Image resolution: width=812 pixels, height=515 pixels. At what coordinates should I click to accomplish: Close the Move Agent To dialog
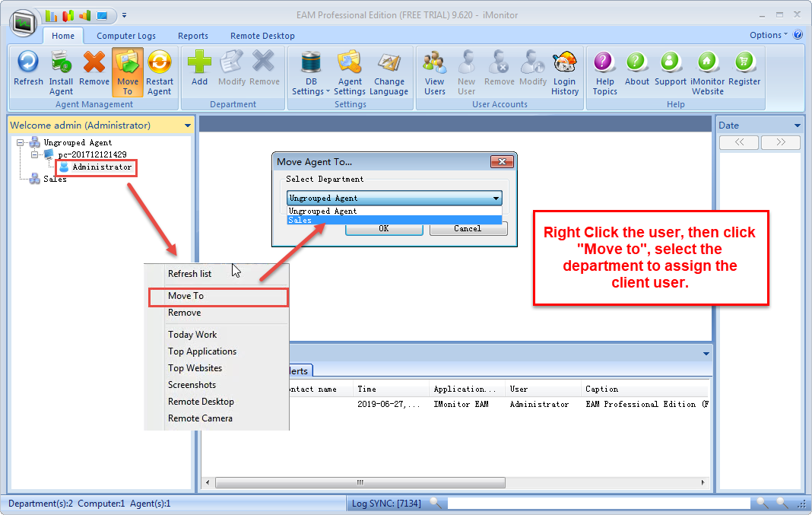(x=502, y=161)
